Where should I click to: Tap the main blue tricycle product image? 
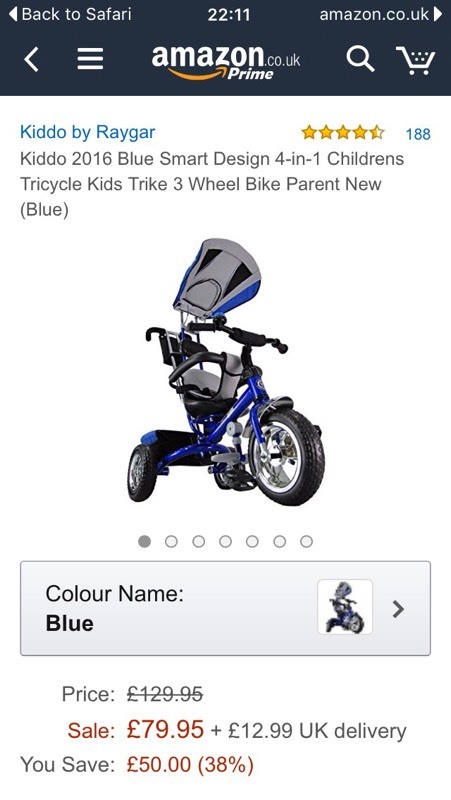tap(226, 370)
